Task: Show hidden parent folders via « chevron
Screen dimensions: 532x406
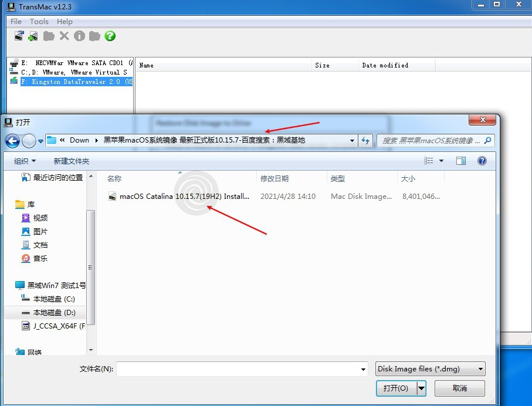Action: click(x=62, y=140)
